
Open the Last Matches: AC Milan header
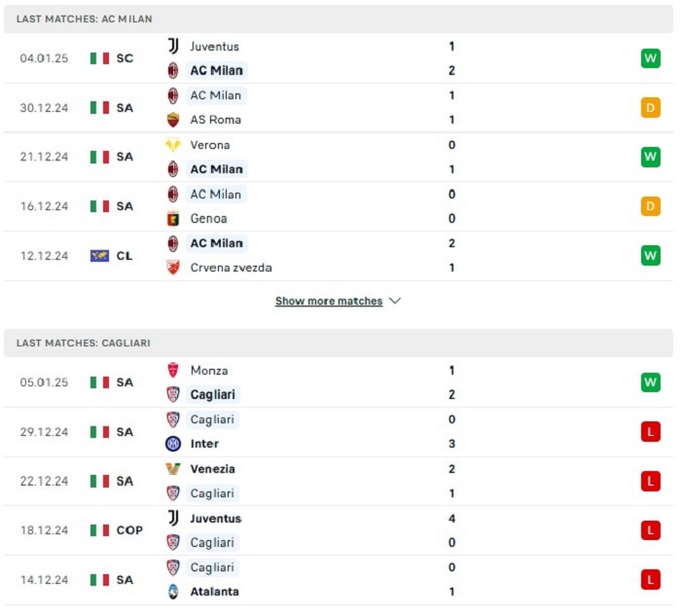pyautogui.click(x=339, y=18)
